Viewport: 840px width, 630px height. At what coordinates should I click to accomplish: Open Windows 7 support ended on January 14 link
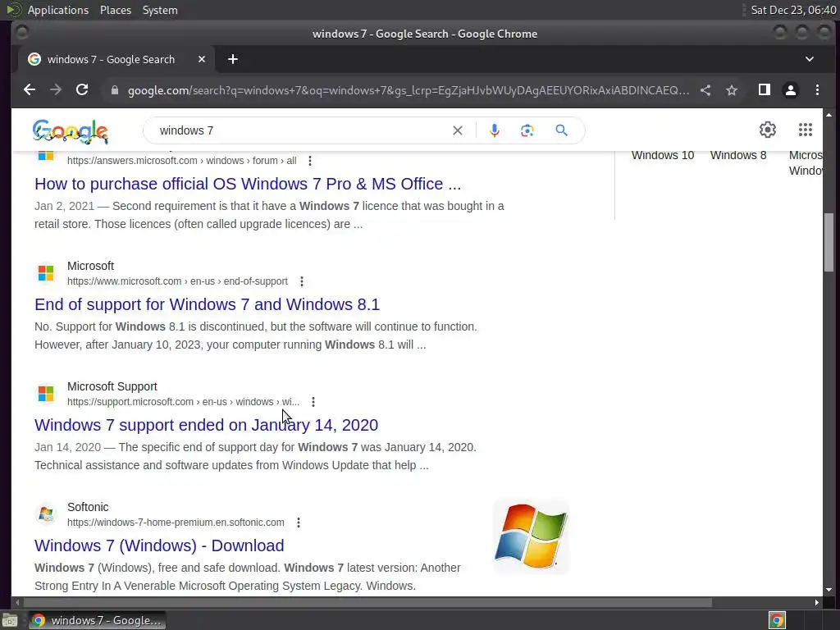[x=206, y=425]
